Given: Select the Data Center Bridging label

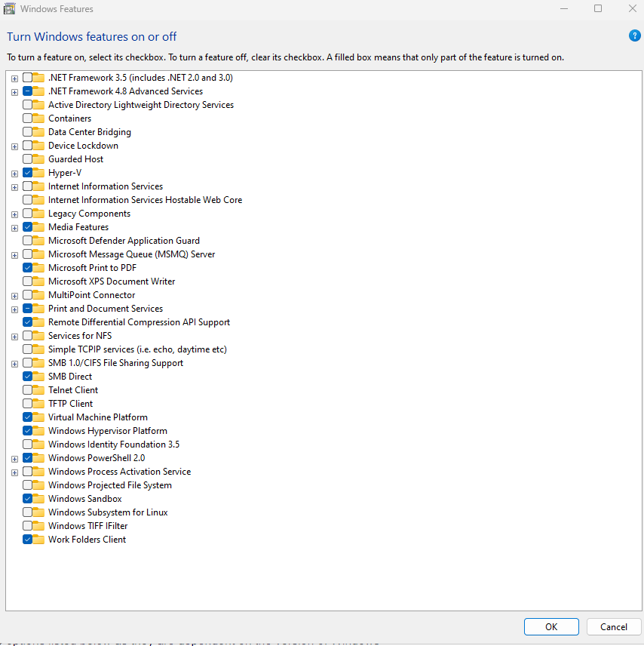Looking at the screenshot, I should (89, 132).
